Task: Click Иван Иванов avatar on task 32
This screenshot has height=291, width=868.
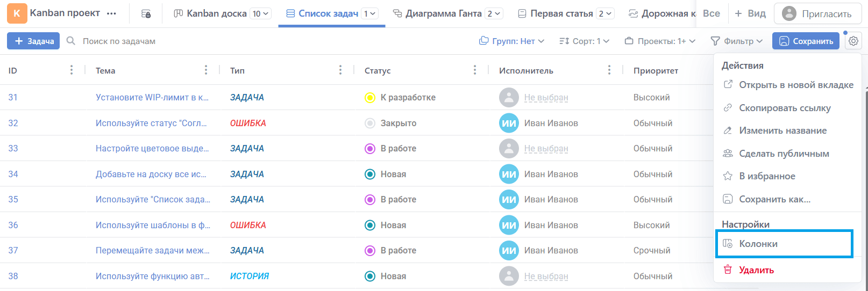Action: point(509,123)
